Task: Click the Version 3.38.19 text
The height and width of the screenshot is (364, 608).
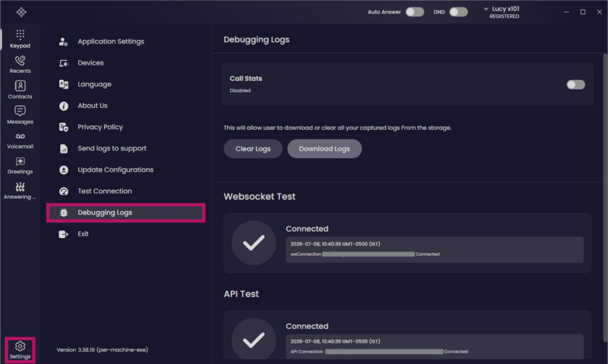Action: click(x=103, y=350)
